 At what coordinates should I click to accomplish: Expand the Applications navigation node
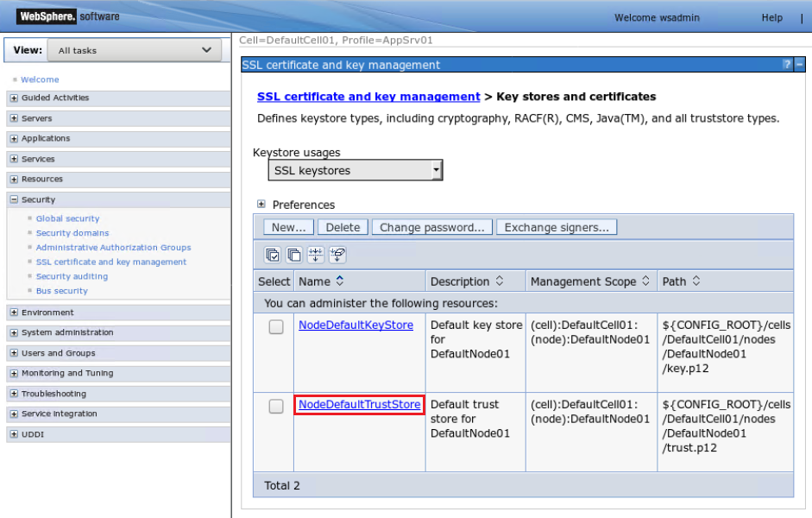point(14,138)
